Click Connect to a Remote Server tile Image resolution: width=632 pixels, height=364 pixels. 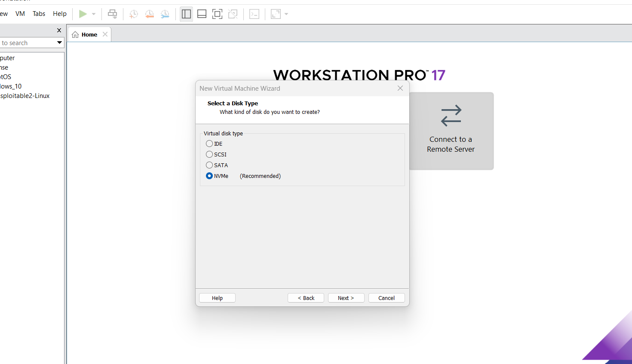[x=451, y=131]
